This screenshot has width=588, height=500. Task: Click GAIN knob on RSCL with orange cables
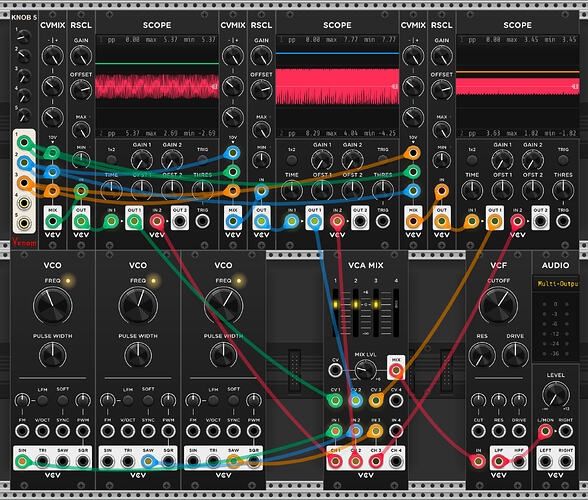(442, 56)
